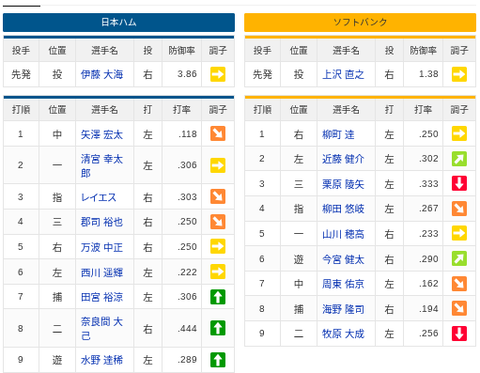Open player link 矢澤 宏太

(102, 134)
